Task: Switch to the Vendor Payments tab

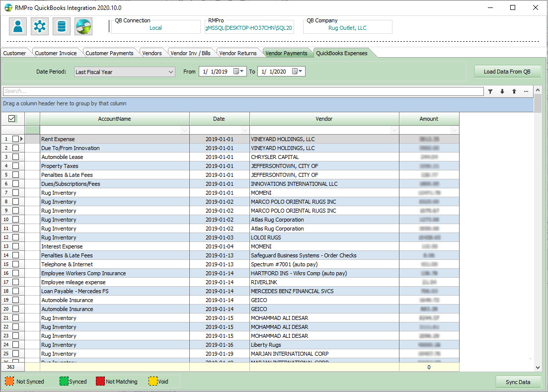Action: (286, 53)
